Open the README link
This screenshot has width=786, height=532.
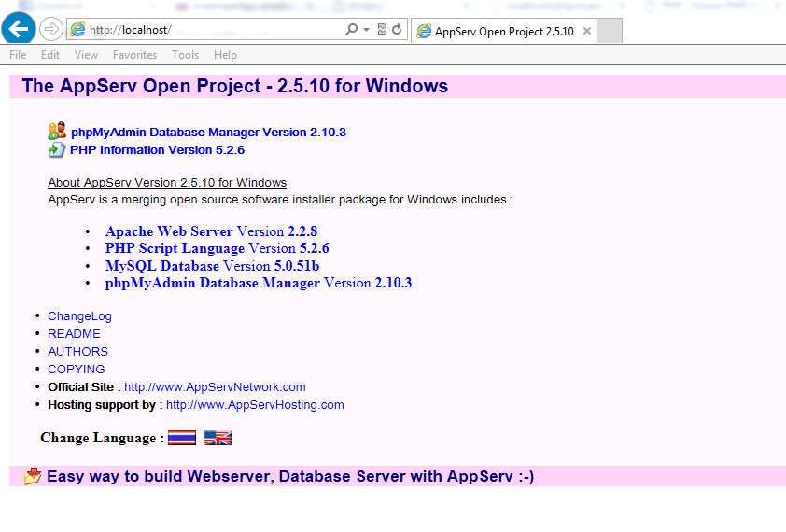(x=74, y=334)
